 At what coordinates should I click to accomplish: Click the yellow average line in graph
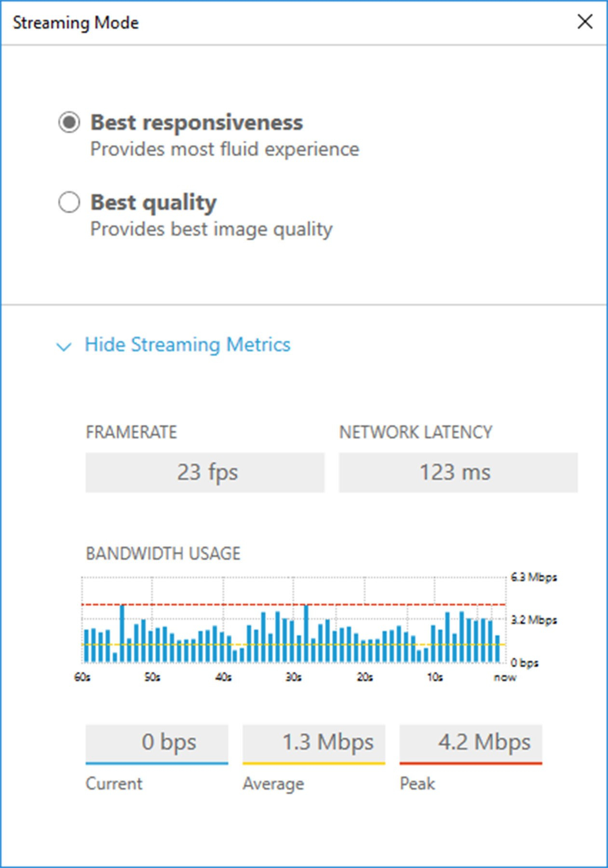[x=293, y=644]
